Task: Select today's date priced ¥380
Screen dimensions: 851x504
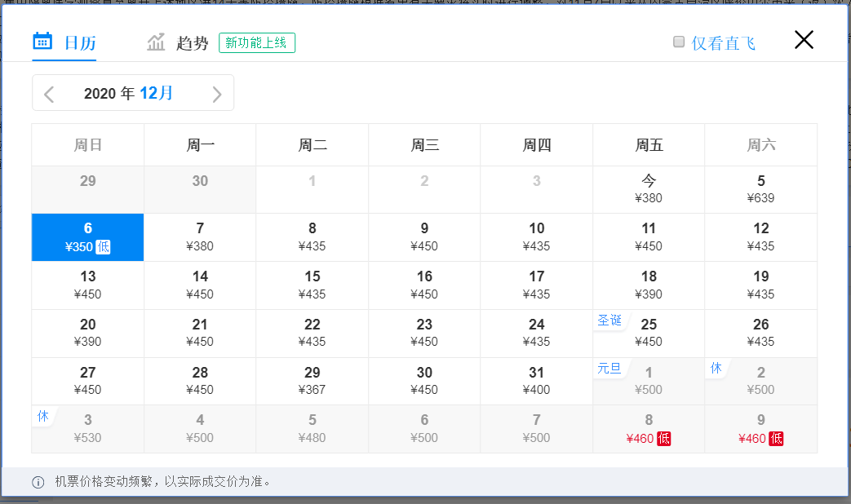Action: (649, 189)
